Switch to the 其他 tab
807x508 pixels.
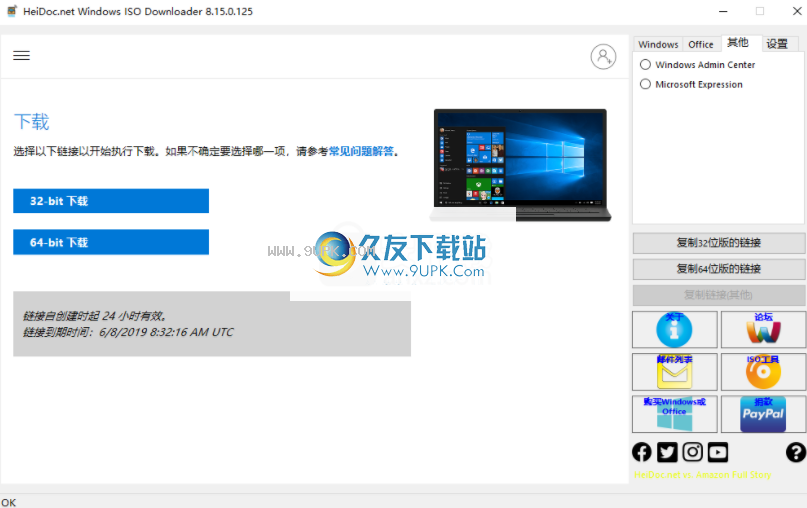pos(738,43)
